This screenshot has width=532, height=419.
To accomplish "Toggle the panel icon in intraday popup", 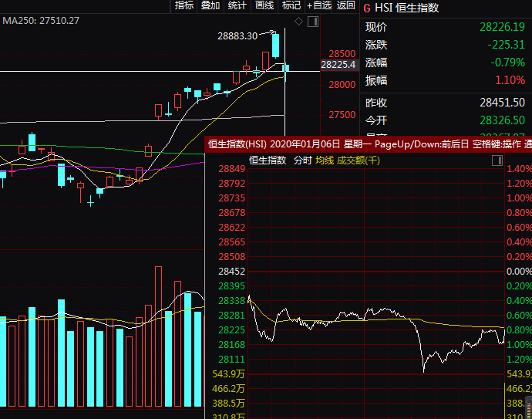I will [x=497, y=161].
